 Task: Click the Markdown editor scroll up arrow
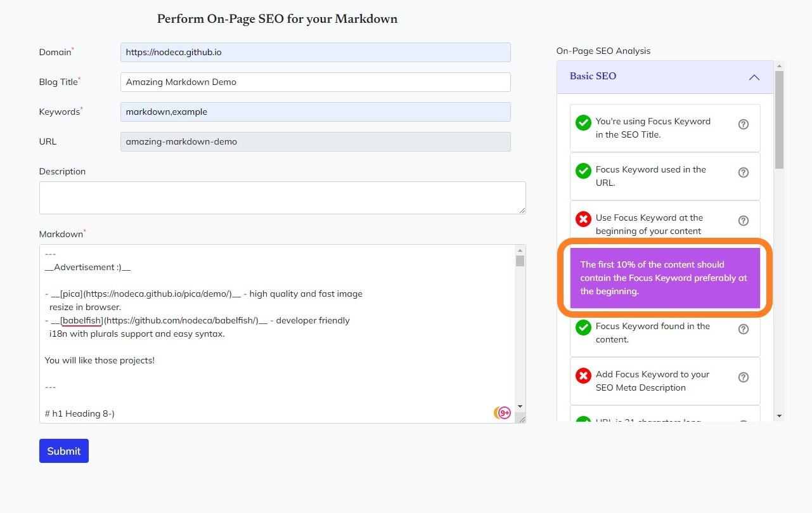(520, 250)
